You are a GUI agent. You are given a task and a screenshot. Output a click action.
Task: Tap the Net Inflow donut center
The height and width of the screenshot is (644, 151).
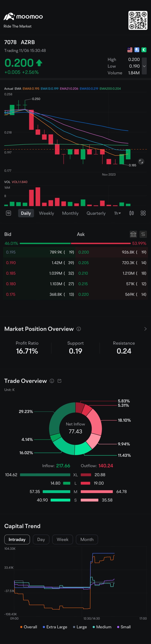[x=75, y=428]
